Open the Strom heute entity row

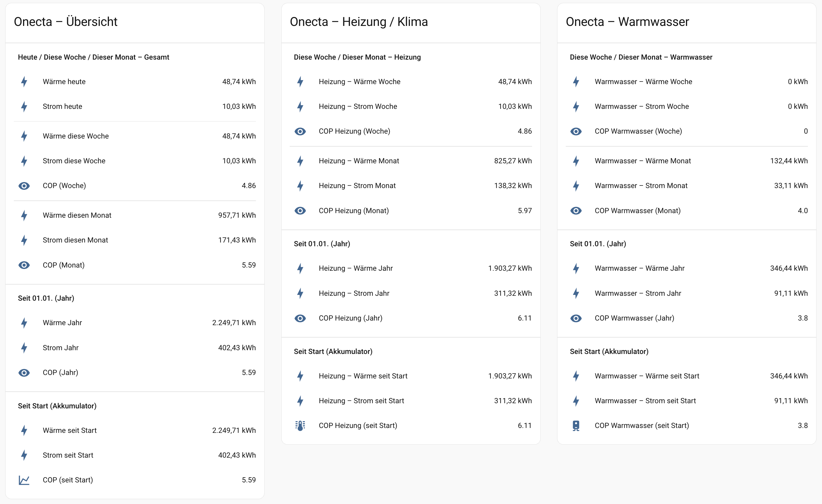tap(62, 106)
